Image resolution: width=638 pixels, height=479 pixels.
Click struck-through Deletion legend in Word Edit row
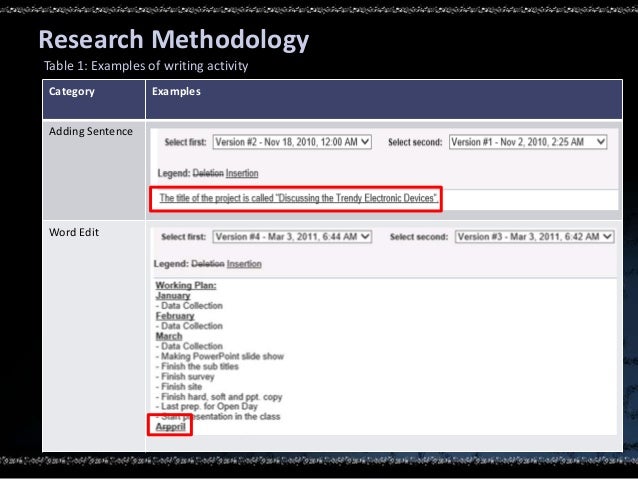(207, 264)
